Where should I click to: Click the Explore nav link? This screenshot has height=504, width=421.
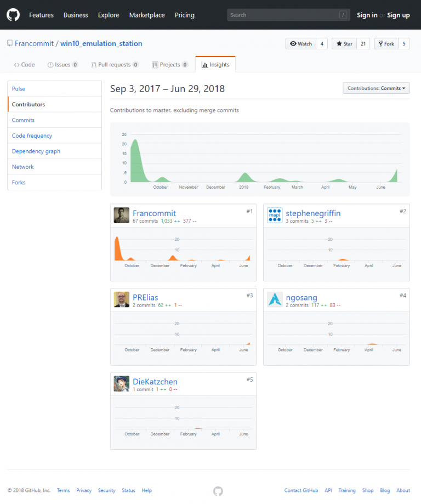pyautogui.click(x=109, y=15)
